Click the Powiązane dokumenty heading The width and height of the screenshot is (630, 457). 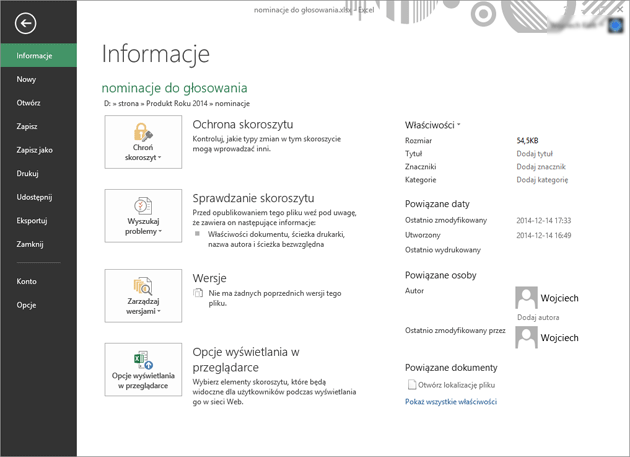pyautogui.click(x=451, y=368)
